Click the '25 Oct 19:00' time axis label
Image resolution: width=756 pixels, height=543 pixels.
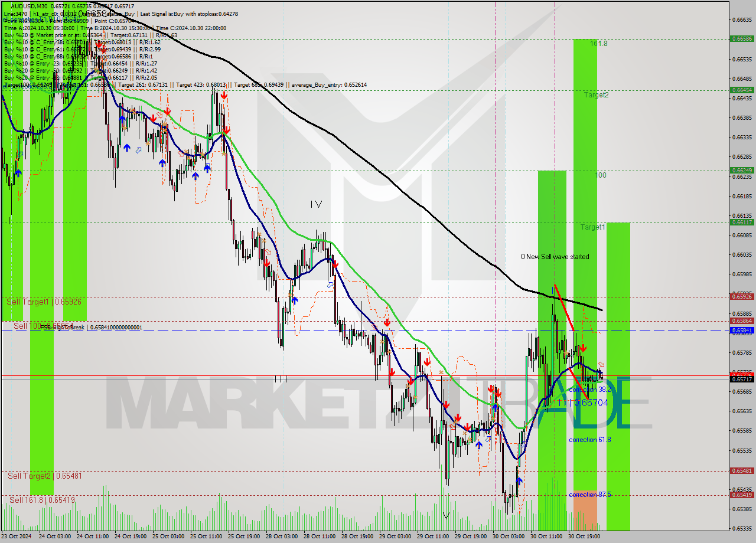[244, 537]
